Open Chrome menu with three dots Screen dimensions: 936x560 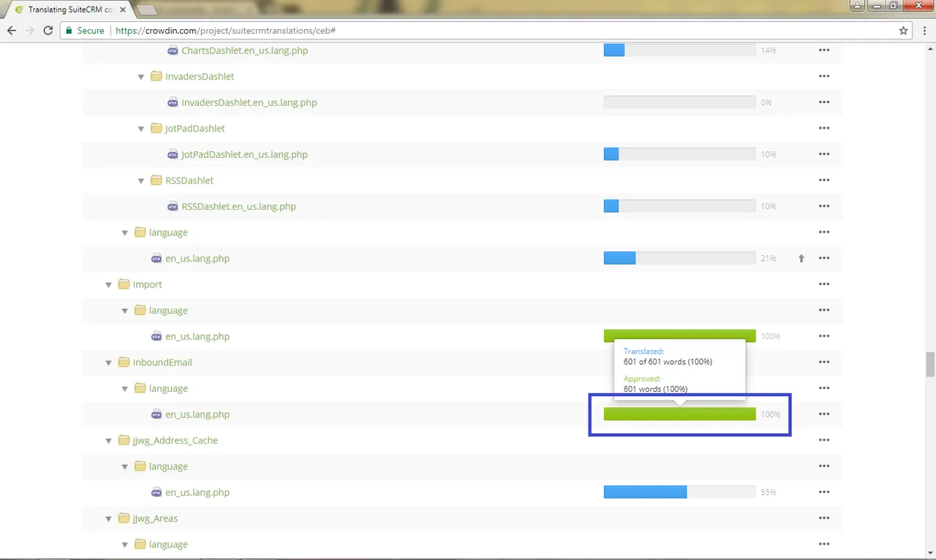click(x=924, y=31)
